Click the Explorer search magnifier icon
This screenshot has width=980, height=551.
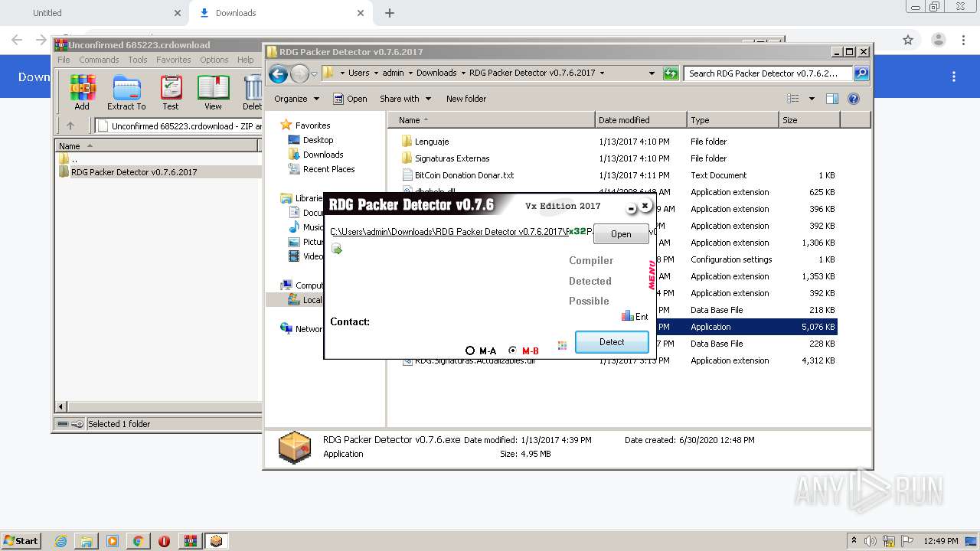click(x=861, y=73)
